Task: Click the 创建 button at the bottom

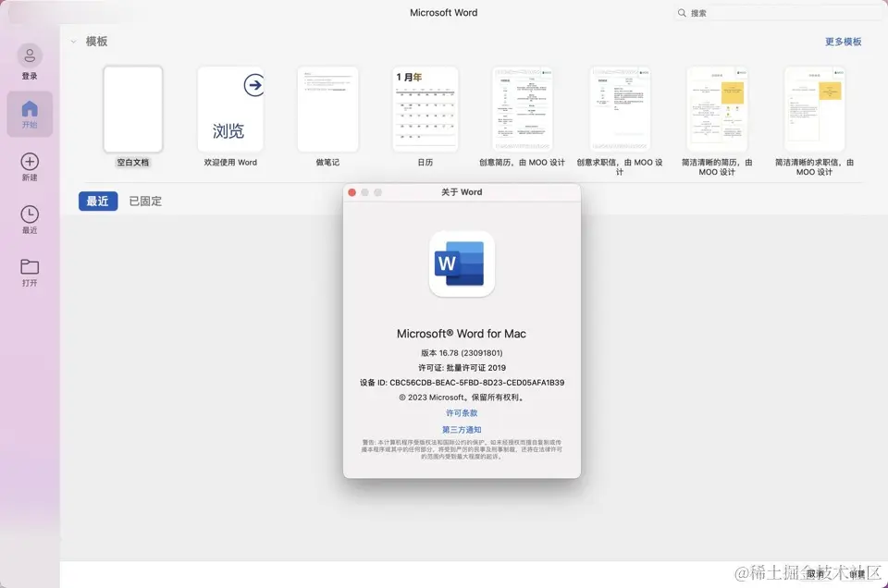Action: 857,574
